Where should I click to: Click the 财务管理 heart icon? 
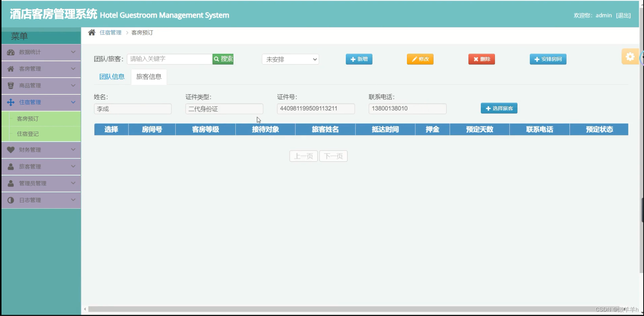point(11,150)
